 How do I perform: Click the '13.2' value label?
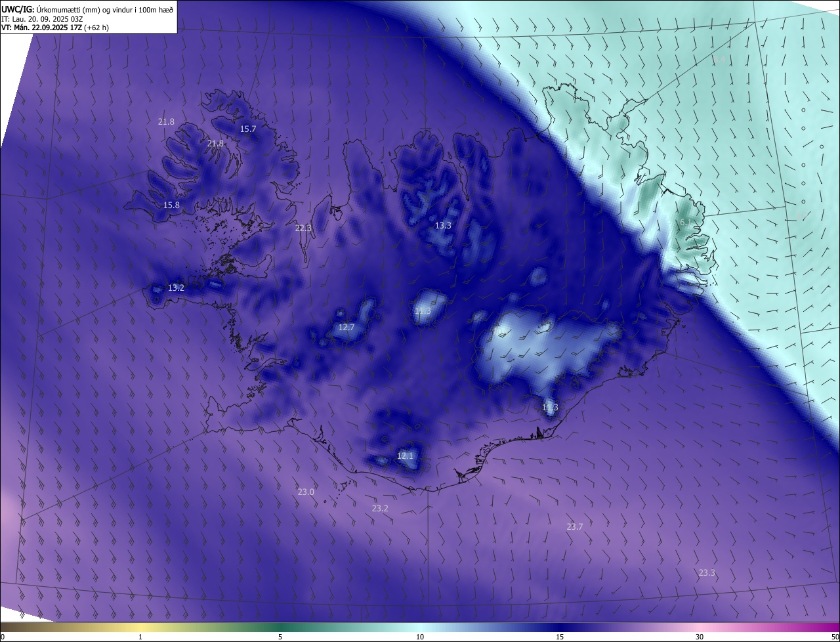(x=176, y=288)
